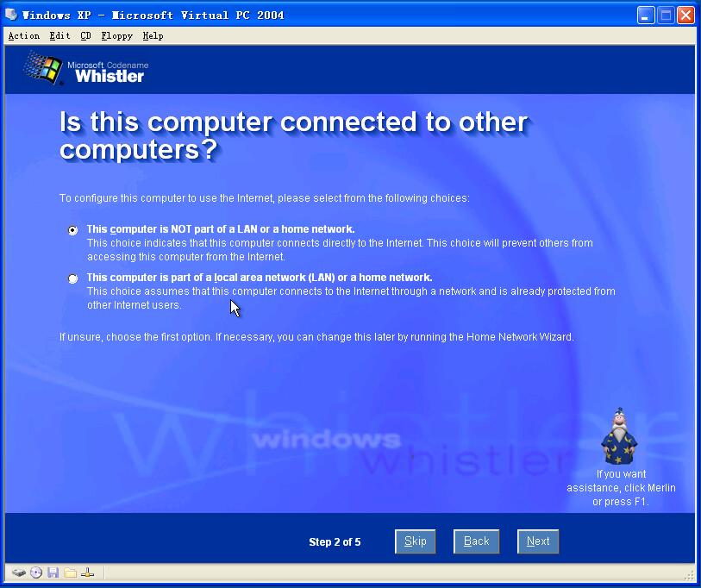Click the hard disk status icon

pos(18,572)
